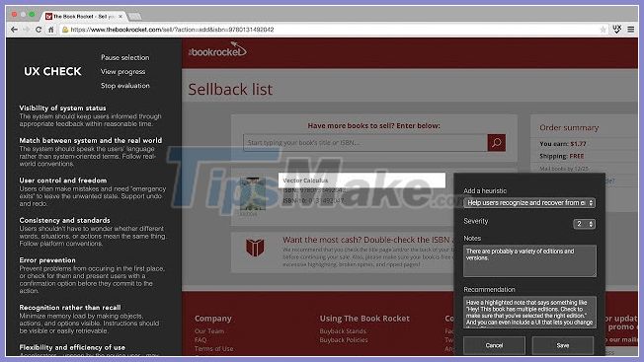Screen dimensions: 644x362
Task: Click into the Notes text area
Action: [x=529, y=260]
